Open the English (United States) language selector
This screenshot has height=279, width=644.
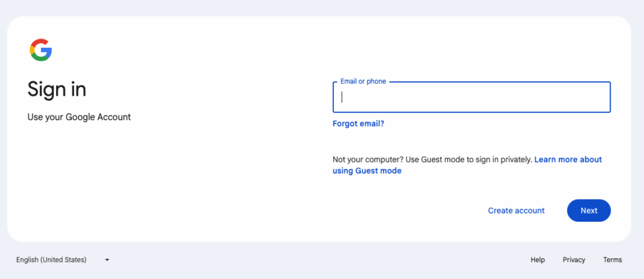[63, 259]
